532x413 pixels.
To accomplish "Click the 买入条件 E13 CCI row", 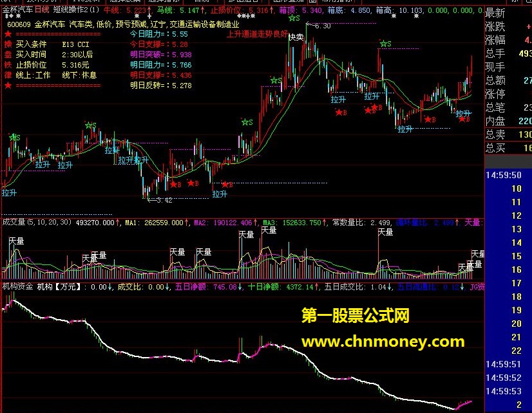I will pyautogui.click(x=52, y=44).
